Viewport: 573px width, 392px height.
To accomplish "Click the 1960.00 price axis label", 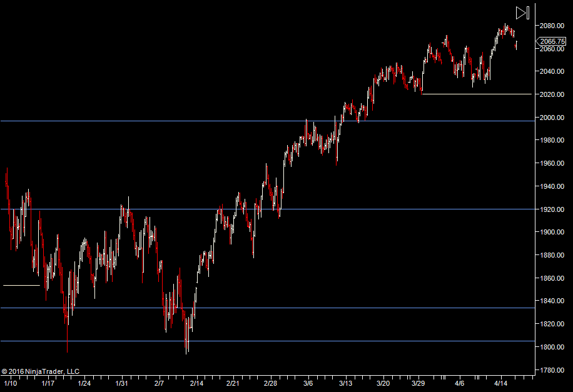I will click(553, 163).
